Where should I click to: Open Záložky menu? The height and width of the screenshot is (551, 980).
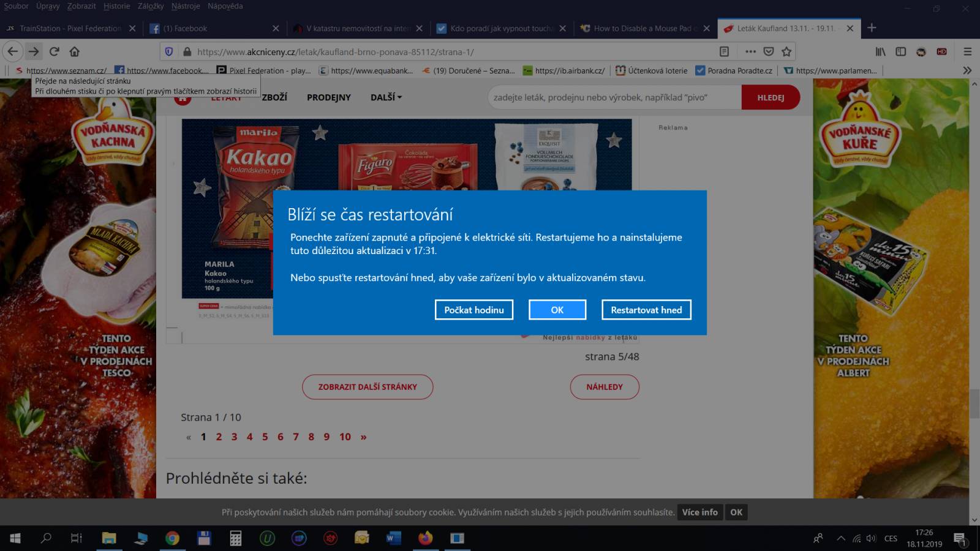pos(151,6)
